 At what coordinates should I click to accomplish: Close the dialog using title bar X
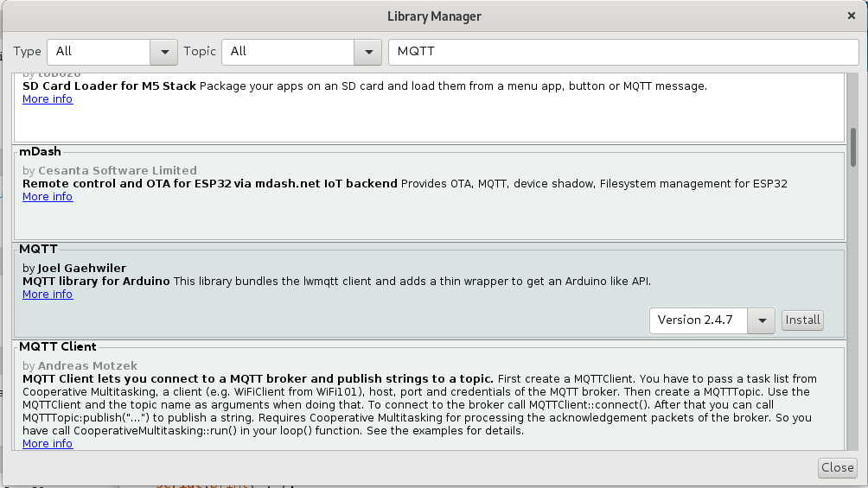coord(852,16)
